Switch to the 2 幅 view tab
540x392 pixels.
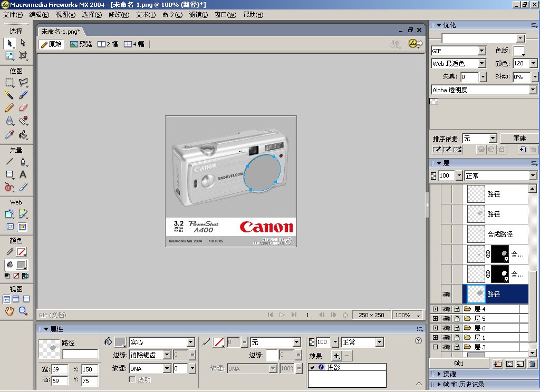point(108,44)
